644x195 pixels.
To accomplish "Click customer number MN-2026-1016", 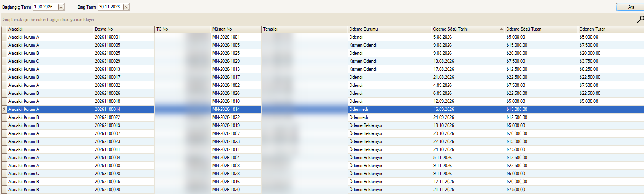I will click(226, 182).
